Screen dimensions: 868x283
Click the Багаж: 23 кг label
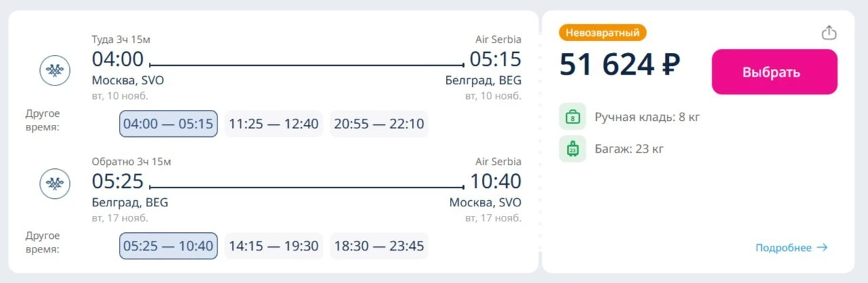(x=629, y=149)
